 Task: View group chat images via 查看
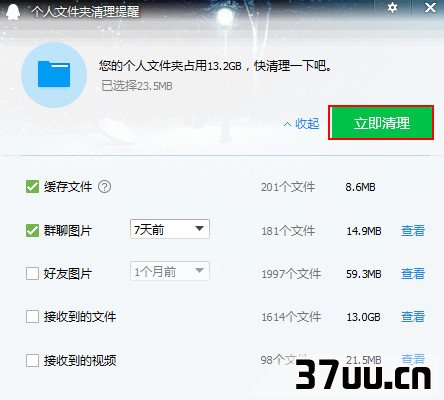click(x=413, y=231)
